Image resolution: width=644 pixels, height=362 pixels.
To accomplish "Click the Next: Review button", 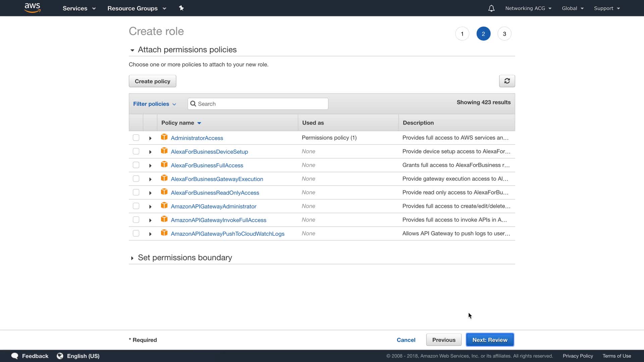I will coord(490,340).
